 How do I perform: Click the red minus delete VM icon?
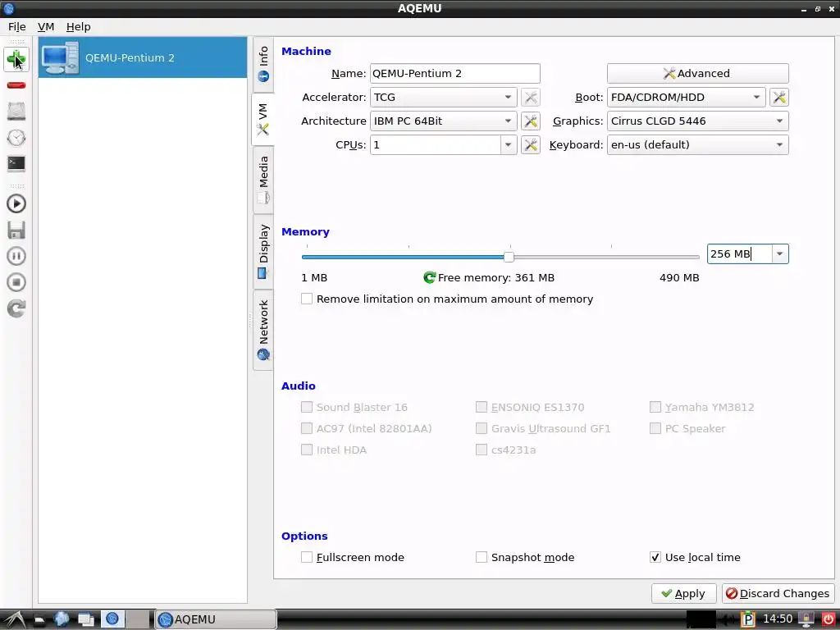point(16,85)
